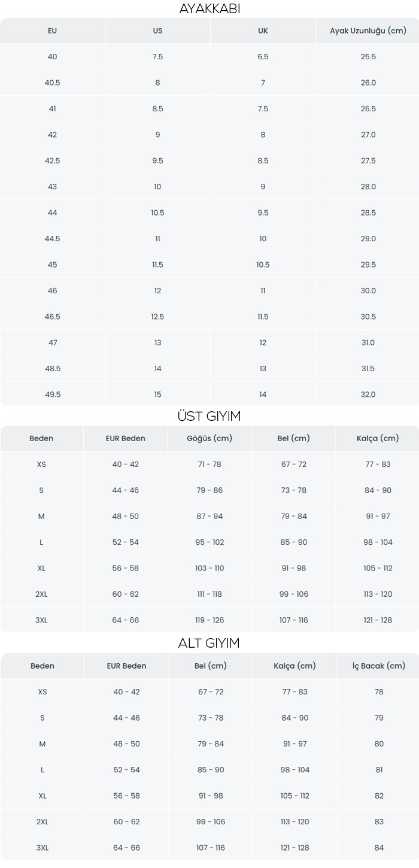Click foot length value 28.0
The height and width of the screenshot is (868, 419).
tap(368, 187)
